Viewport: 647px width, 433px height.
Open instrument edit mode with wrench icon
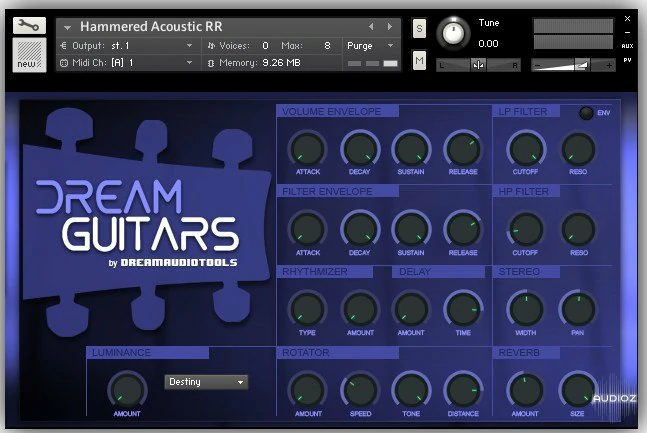click(29, 26)
